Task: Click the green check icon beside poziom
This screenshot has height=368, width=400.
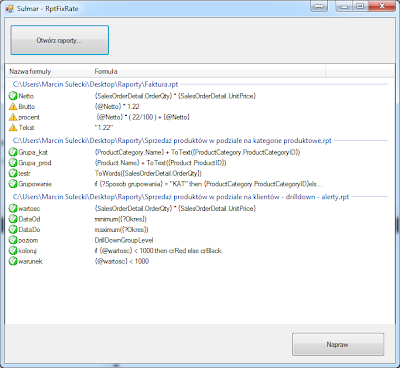Action: pos(13,240)
